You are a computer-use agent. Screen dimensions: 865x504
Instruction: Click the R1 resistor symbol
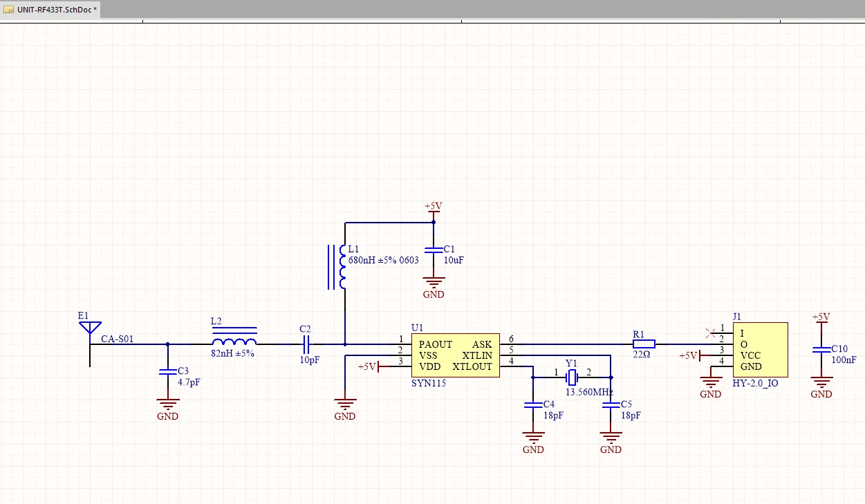pyautogui.click(x=644, y=344)
